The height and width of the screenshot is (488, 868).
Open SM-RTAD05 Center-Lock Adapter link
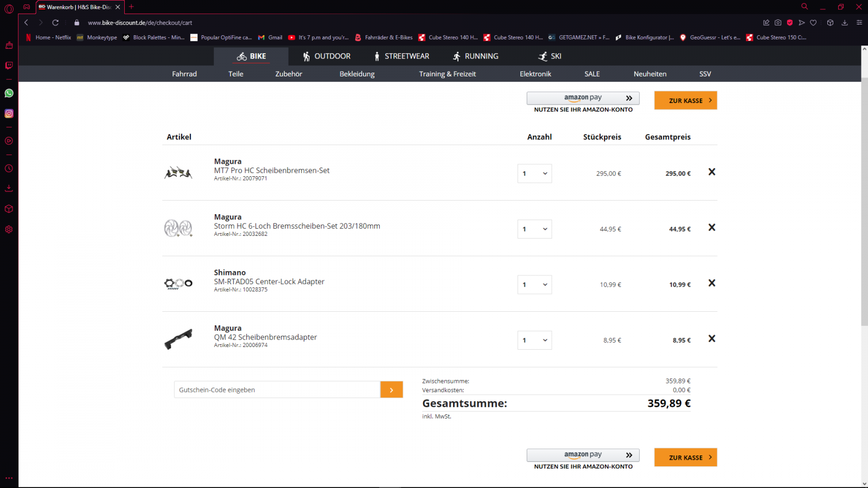click(x=269, y=281)
